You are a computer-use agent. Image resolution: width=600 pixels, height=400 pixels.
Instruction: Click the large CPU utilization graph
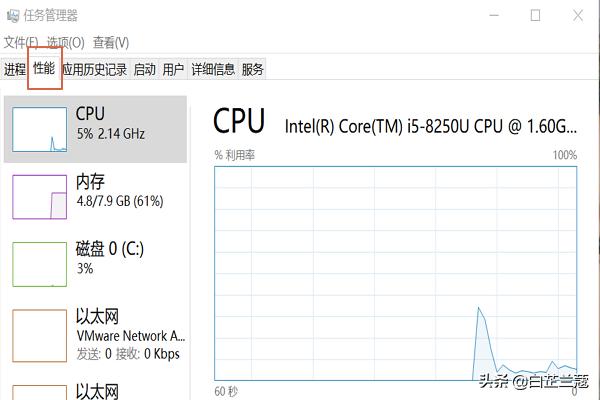coord(396,273)
